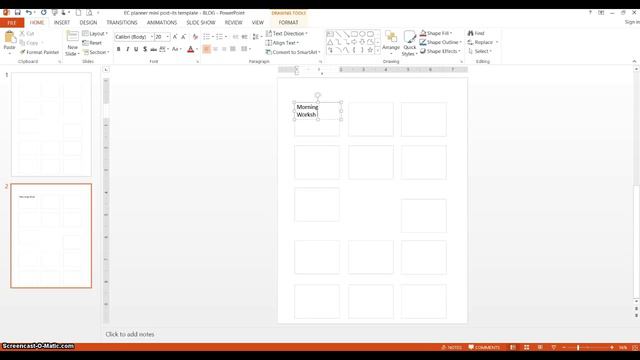
Task: Expand the Layout dropdown
Action: (x=95, y=33)
